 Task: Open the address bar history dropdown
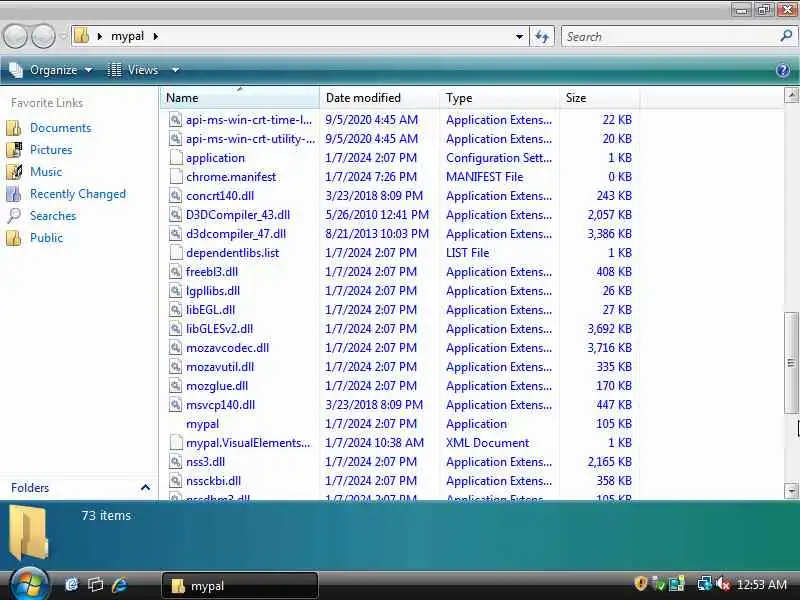[x=519, y=36]
